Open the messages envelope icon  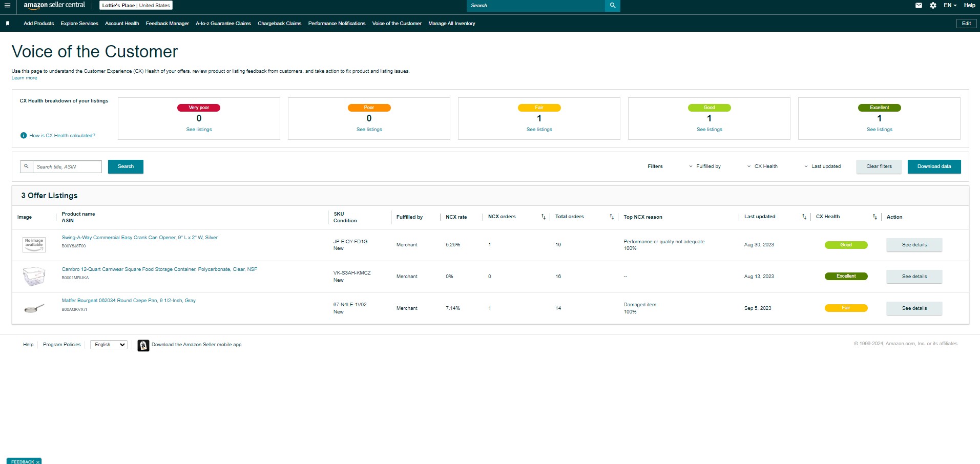919,5
